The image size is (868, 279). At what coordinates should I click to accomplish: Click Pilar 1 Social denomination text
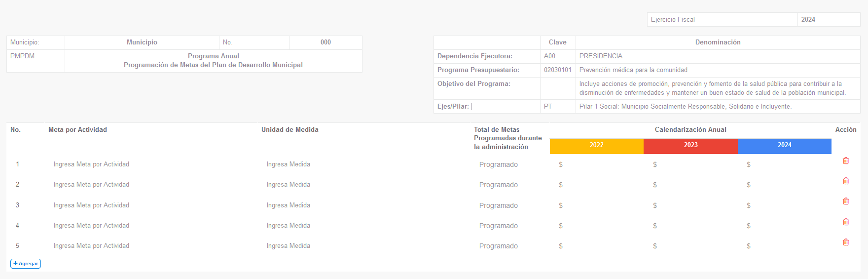[686, 107]
